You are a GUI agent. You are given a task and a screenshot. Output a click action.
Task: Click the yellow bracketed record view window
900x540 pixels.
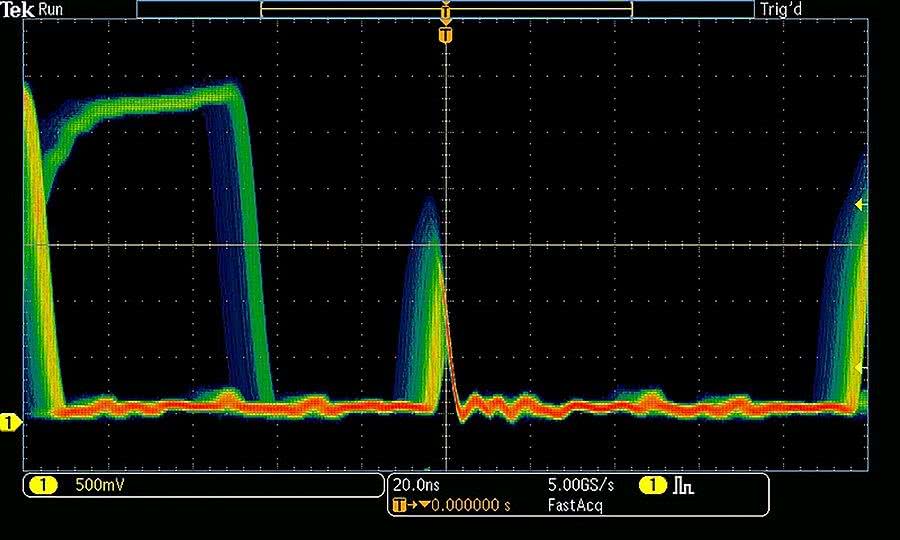click(350, 9)
